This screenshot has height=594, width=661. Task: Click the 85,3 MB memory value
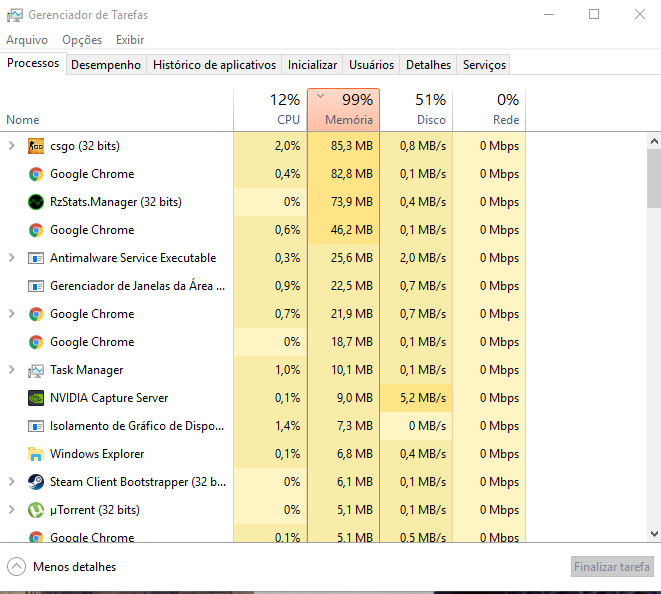[352, 146]
